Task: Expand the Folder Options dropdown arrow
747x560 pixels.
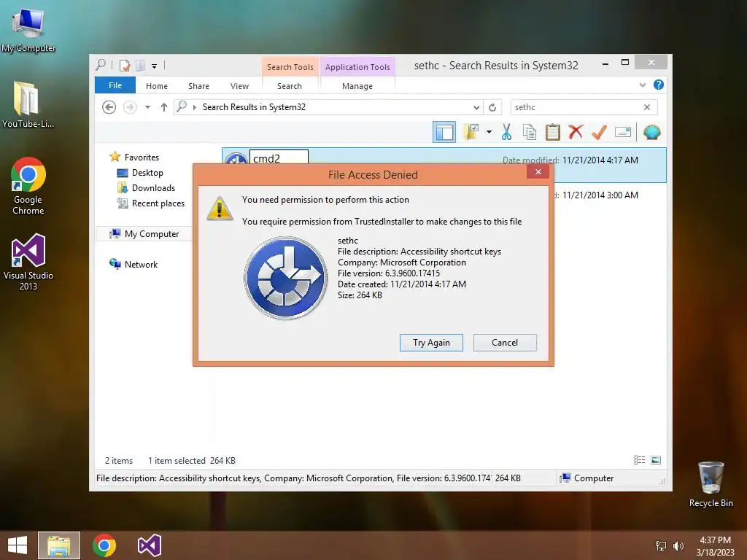Action: pos(489,132)
